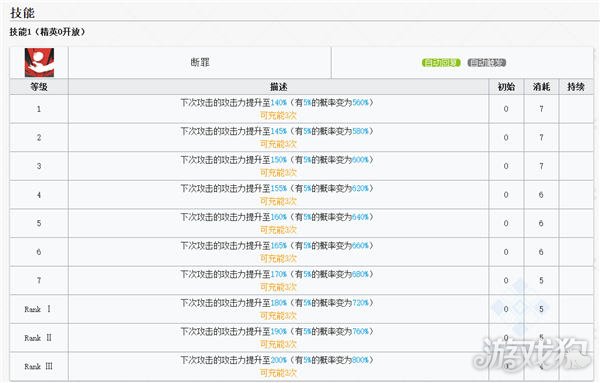The width and height of the screenshot is (600, 383).
Task: Click the skill name 断罪
Action: pyautogui.click(x=200, y=62)
